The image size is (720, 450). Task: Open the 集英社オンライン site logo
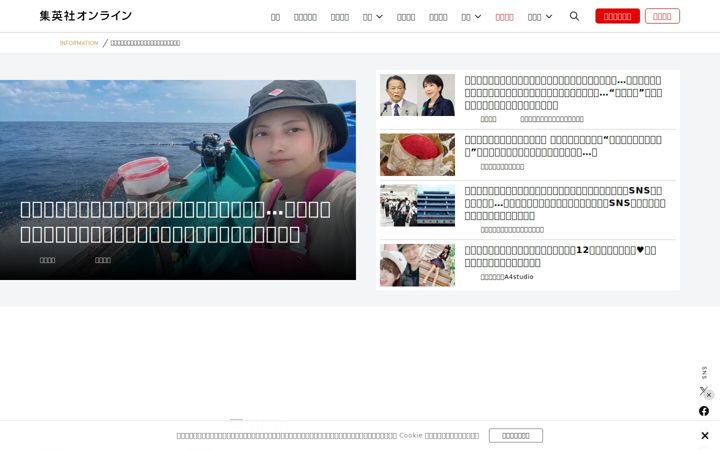click(86, 16)
